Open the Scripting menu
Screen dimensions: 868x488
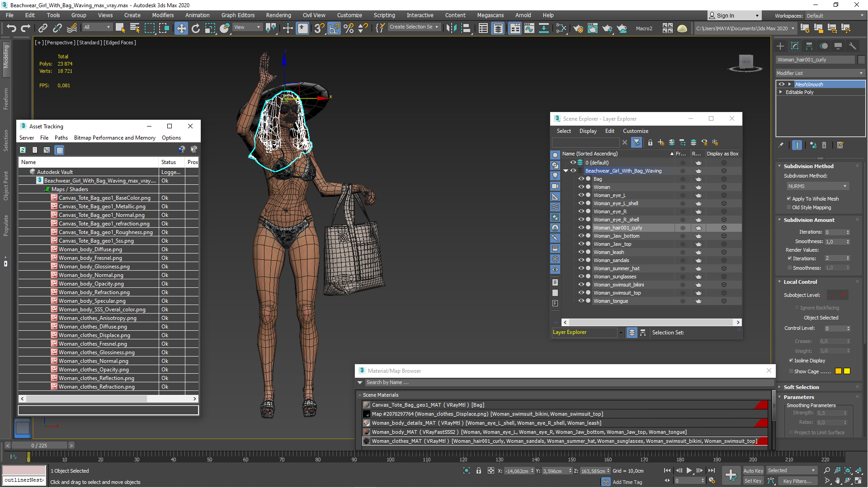tap(384, 15)
